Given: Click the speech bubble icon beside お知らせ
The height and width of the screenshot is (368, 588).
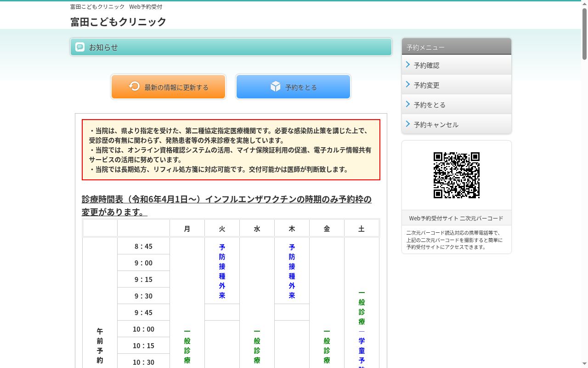Looking at the screenshot, I should (x=80, y=47).
